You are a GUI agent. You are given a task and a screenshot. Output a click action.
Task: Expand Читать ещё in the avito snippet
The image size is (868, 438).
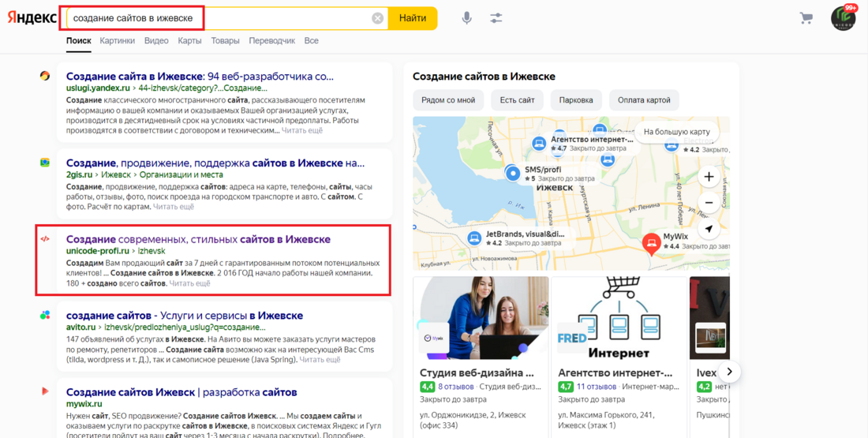coord(320,360)
